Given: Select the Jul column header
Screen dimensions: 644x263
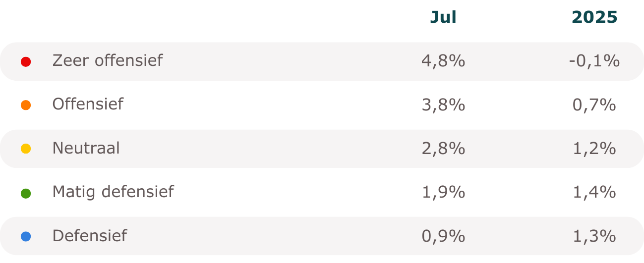Looking at the screenshot, I should point(443,17).
